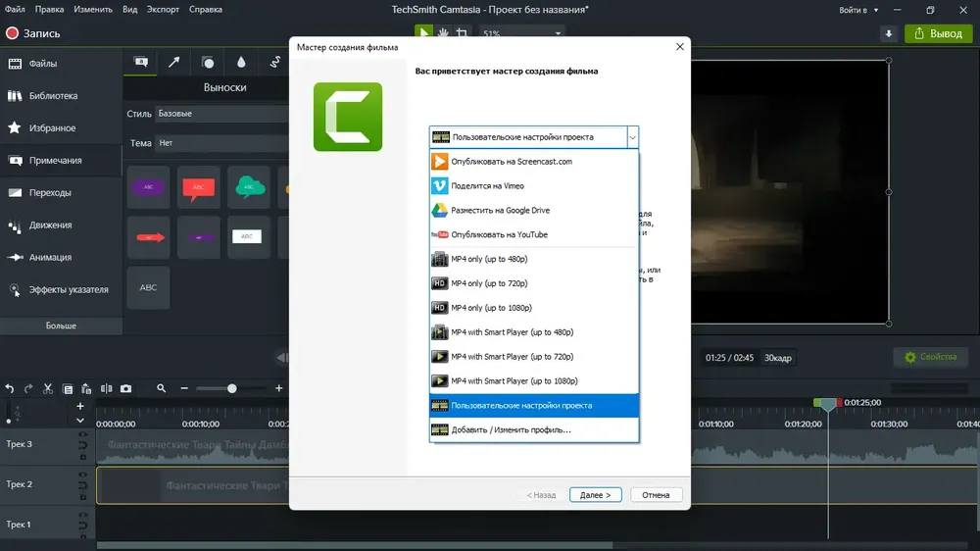Open the Экспорт menu
Screen dimensions: 980x551
click(163, 10)
